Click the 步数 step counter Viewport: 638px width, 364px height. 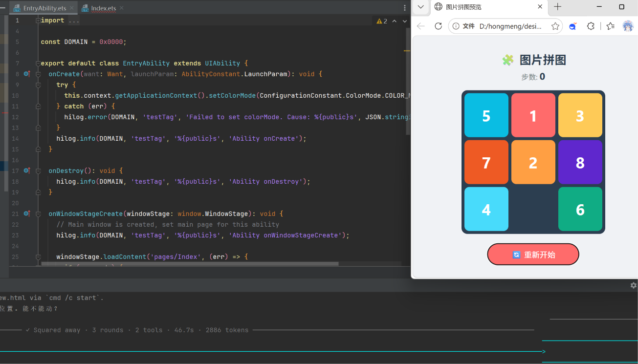tap(533, 77)
